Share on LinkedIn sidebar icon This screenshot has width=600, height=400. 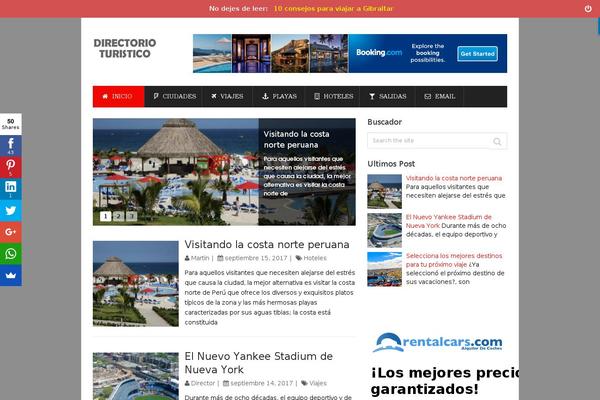[x=11, y=189]
